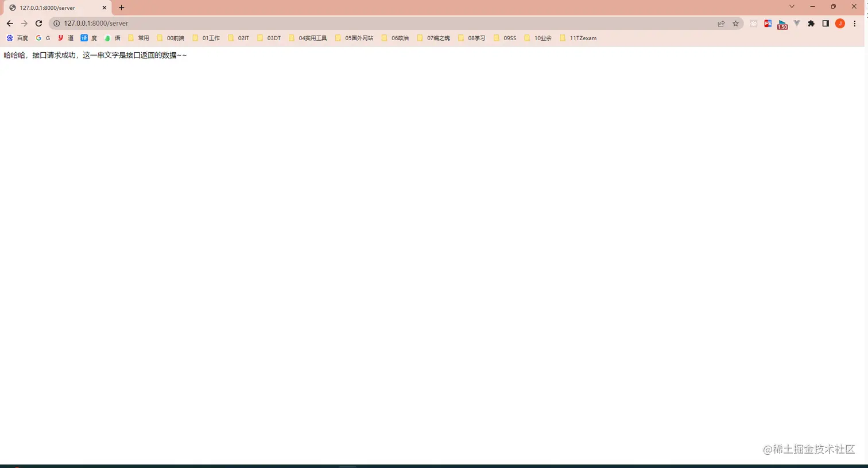Screen dimensions: 868x468
Task: Expand the 00前端 bookmark folder
Action: point(170,38)
